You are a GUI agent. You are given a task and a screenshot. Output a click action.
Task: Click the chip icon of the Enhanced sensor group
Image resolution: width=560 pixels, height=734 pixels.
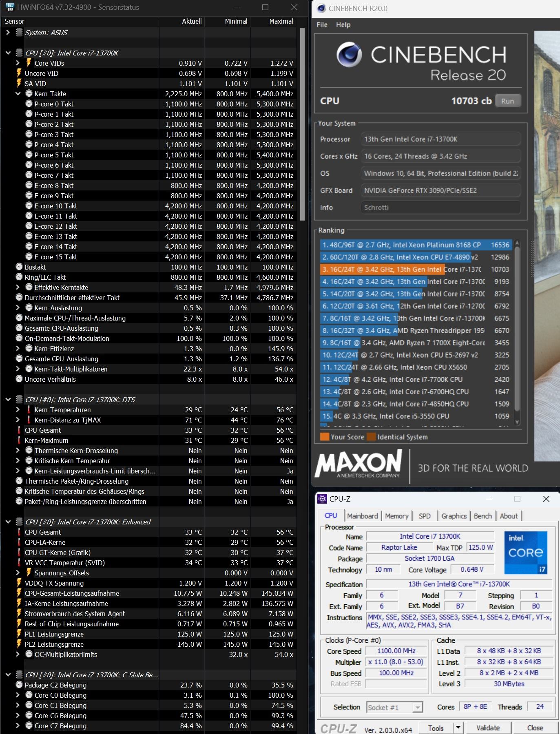click(19, 522)
